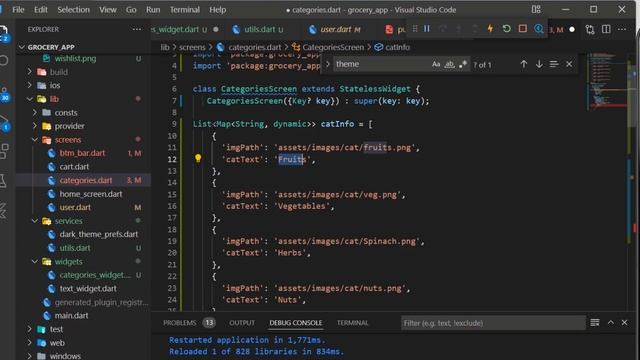Close the bottom panel
The image size is (640, 360).
tap(624, 322)
